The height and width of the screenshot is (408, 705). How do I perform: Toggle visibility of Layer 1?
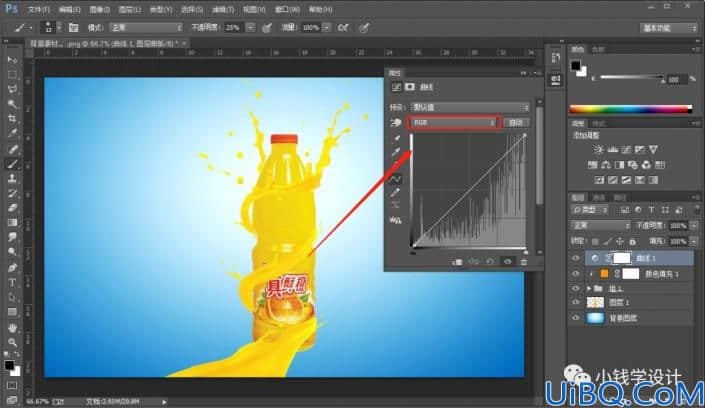coord(576,303)
